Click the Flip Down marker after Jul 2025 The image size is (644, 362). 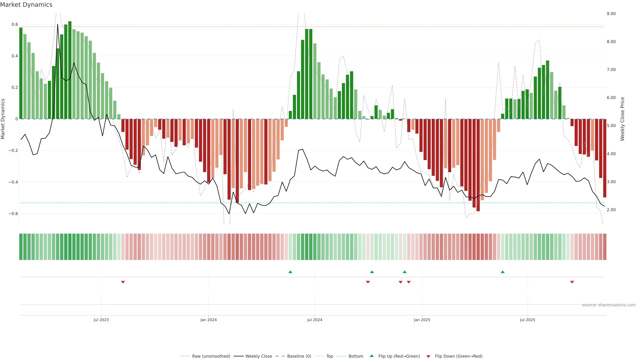pyautogui.click(x=572, y=282)
